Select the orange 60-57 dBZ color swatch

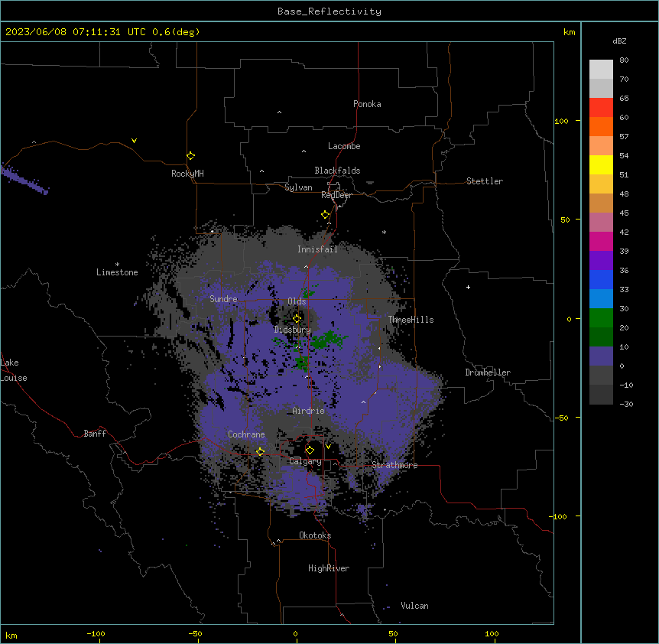pyautogui.click(x=601, y=126)
